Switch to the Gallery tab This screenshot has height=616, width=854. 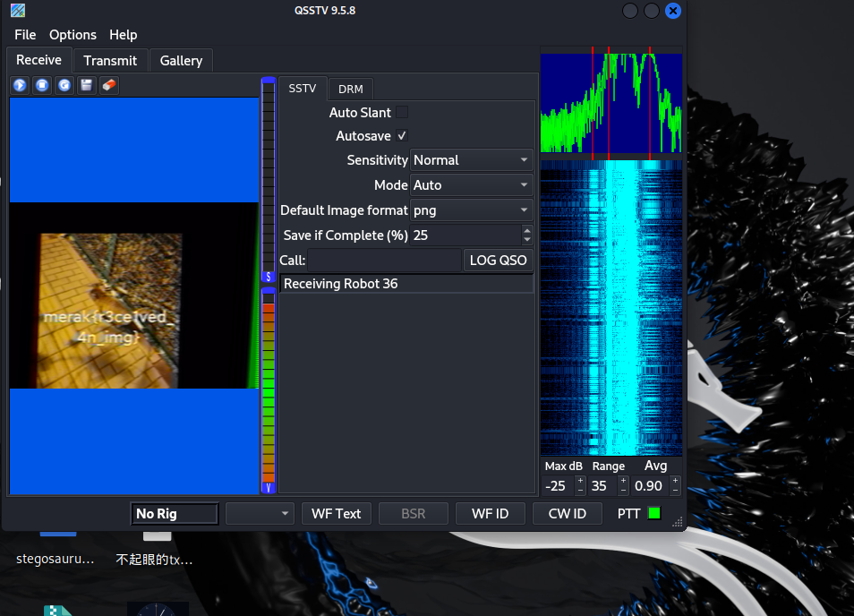click(x=182, y=61)
